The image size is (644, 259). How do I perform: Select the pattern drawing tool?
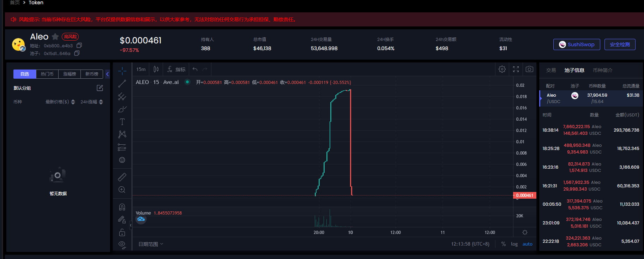pos(122,134)
